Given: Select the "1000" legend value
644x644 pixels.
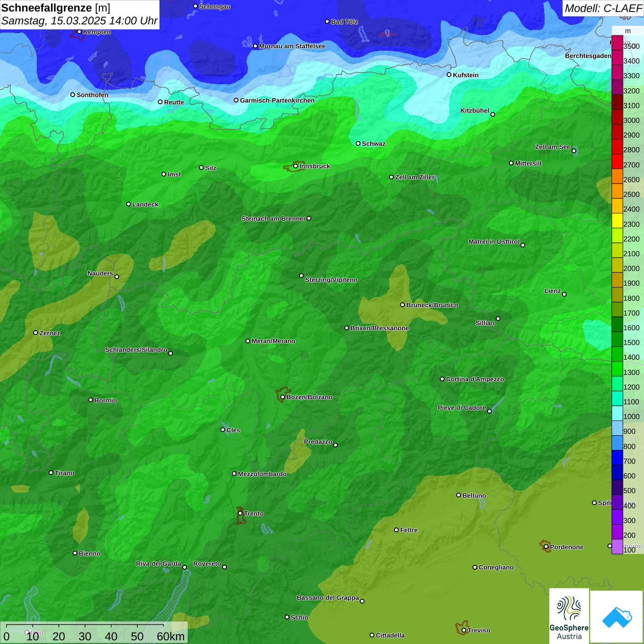Looking at the screenshot, I should coord(632,416).
